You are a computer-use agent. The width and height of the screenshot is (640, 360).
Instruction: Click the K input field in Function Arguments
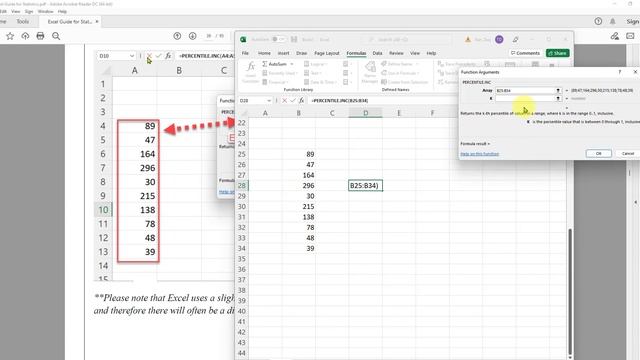tap(525, 98)
